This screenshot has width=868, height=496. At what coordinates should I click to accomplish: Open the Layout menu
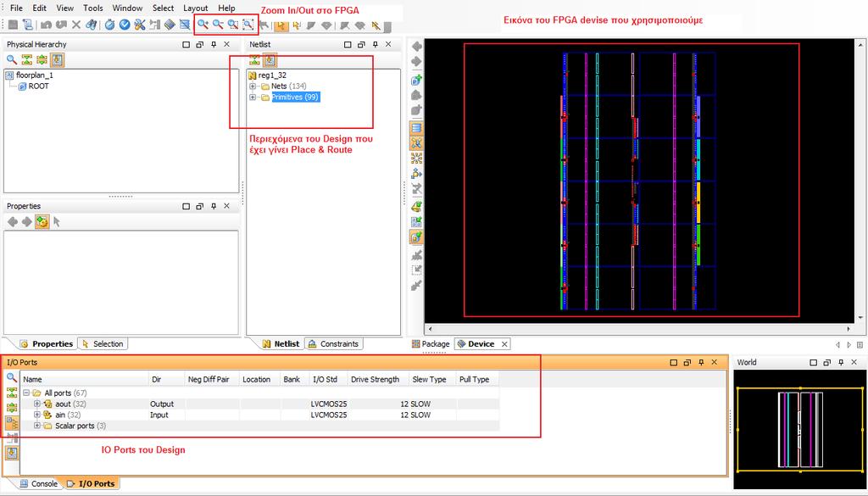196,8
